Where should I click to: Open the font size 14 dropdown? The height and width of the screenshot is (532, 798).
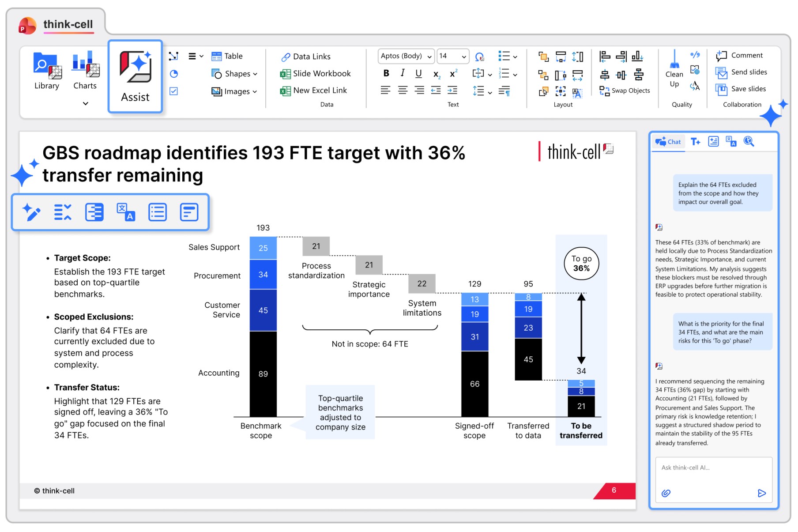(453, 56)
